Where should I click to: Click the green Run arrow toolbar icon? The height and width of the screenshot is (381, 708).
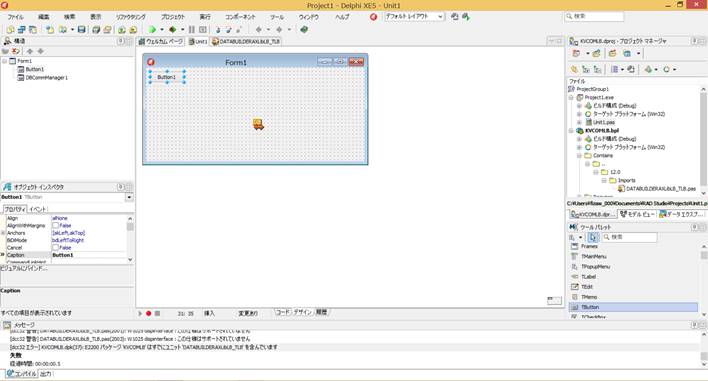click(153, 30)
